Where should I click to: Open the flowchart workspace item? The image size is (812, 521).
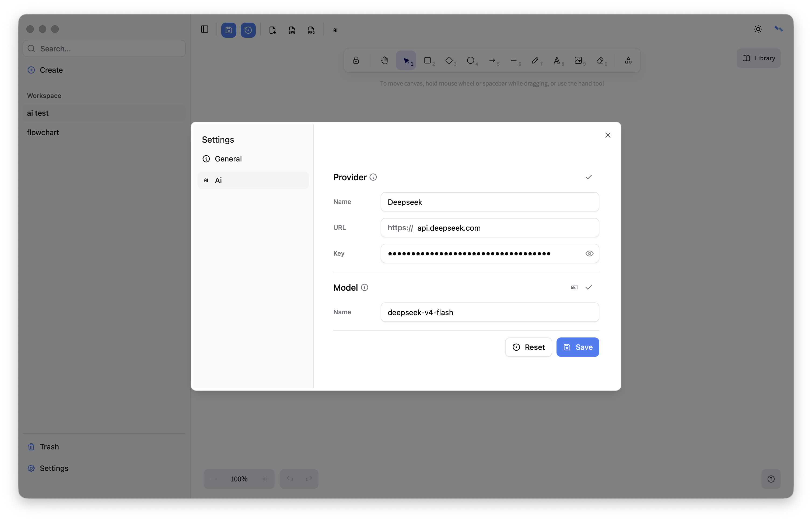pyautogui.click(x=104, y=132)
